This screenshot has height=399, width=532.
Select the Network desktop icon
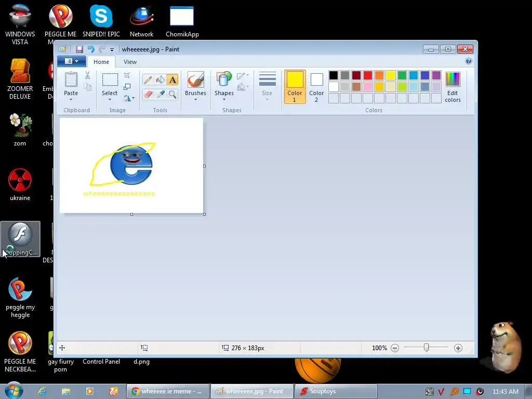pos(142,21)
